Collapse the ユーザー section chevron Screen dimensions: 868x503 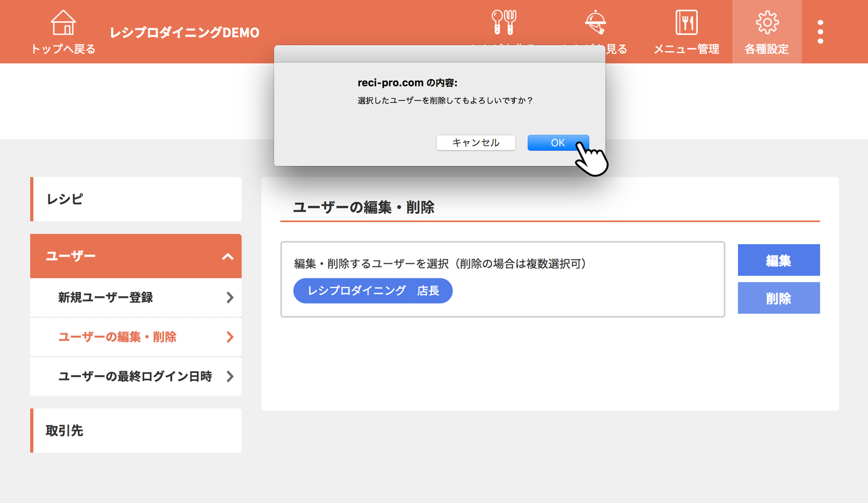point(228,257)
